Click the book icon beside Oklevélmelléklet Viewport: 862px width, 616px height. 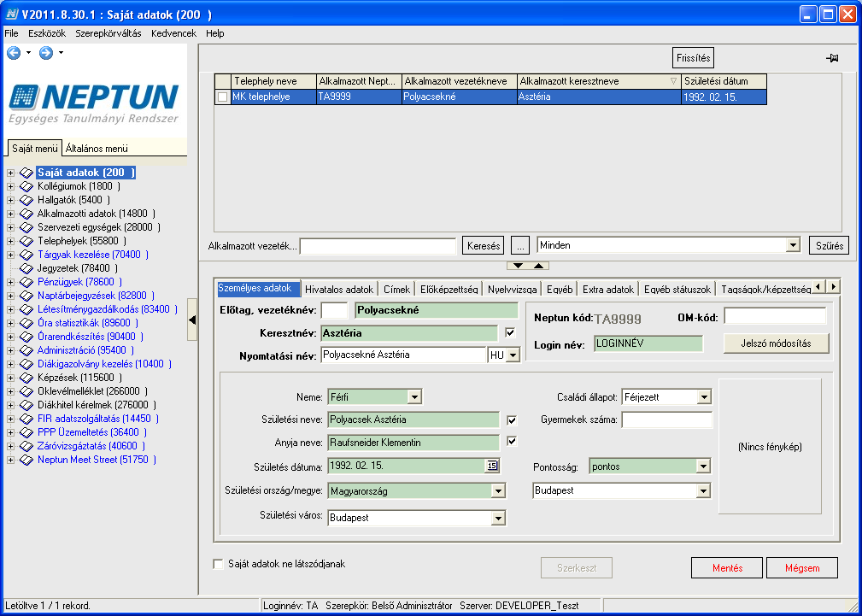click(26, 391)
